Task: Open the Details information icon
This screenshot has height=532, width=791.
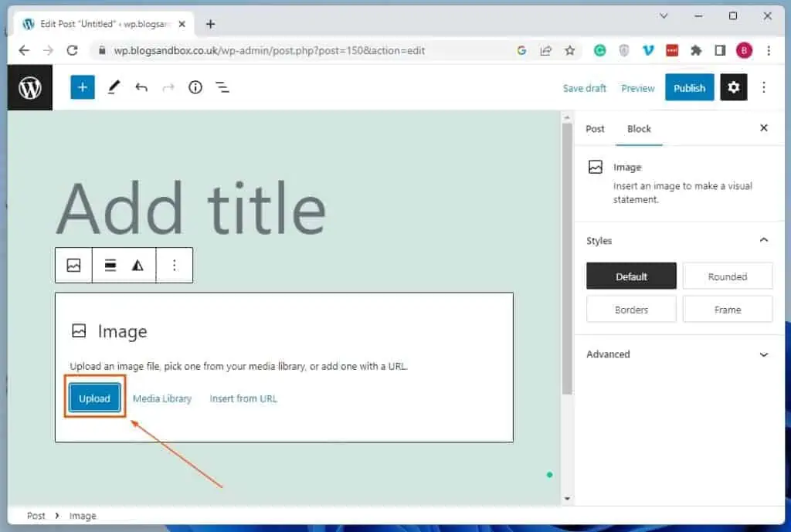Action: pyautogui.click(x=195, y=87)
